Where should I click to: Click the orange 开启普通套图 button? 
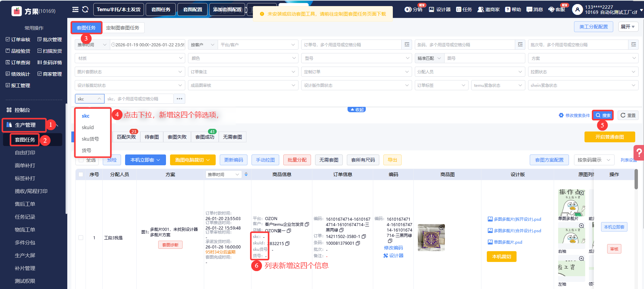point(610,137)
